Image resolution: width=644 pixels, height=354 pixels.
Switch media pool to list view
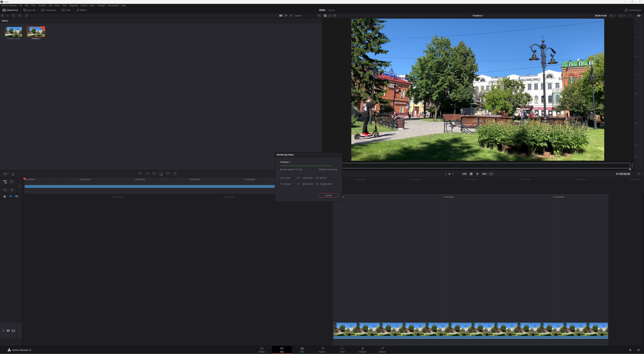point(291,16)
